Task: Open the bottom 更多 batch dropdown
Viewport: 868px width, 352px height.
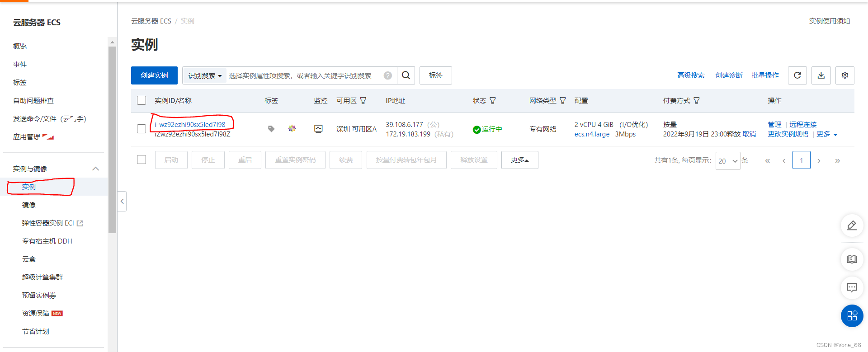Action: click(x=520, y=160)
